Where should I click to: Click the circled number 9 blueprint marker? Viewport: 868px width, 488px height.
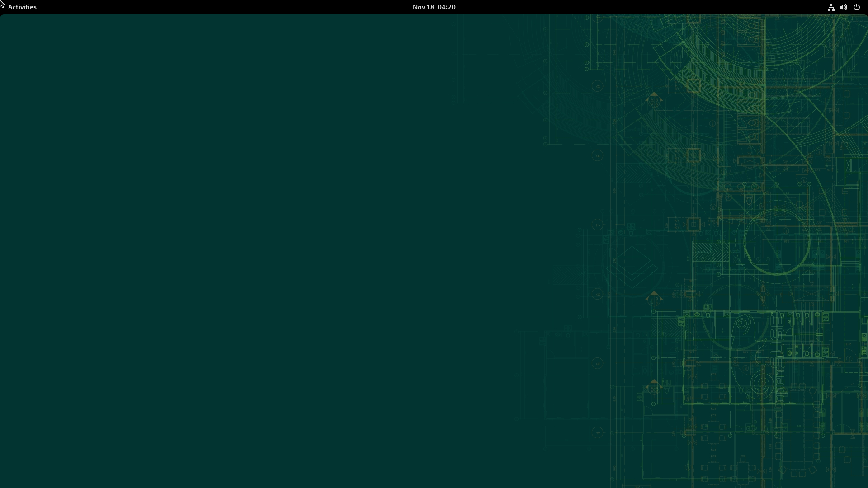(x=598, y=86)
